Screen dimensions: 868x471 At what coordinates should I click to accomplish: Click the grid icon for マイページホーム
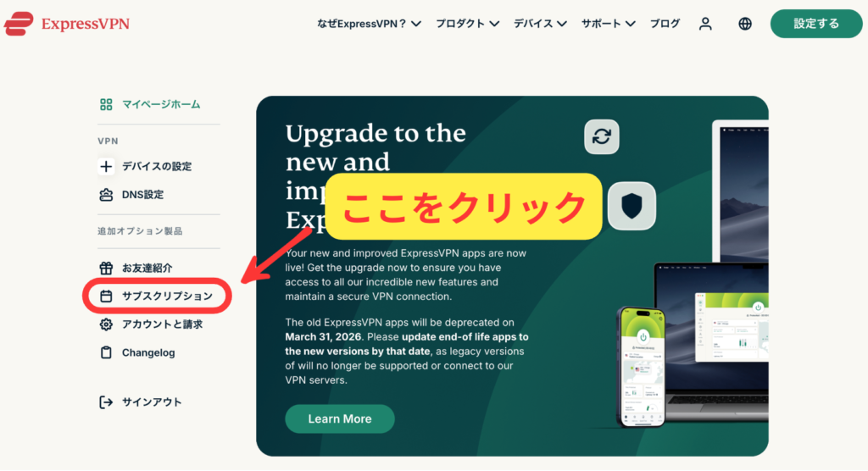106,104
